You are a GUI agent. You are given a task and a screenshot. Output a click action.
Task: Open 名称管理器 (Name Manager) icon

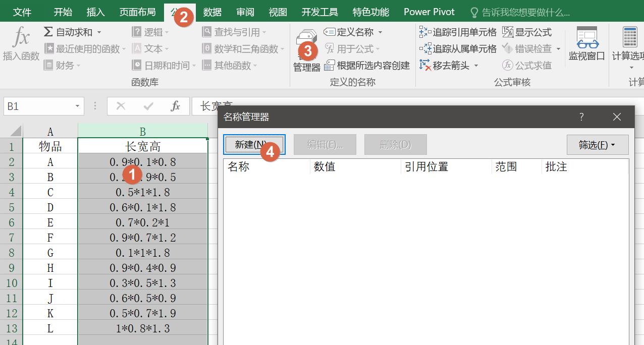[x=306, y=45]
